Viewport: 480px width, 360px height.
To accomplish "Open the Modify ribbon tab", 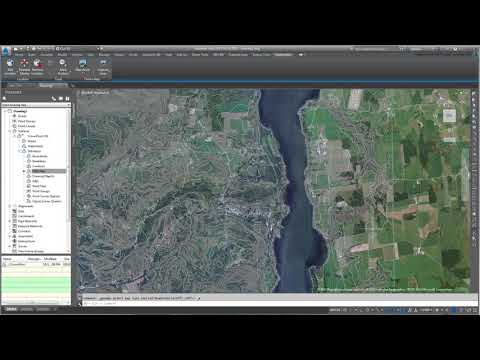I will click(x=62, y=55).
